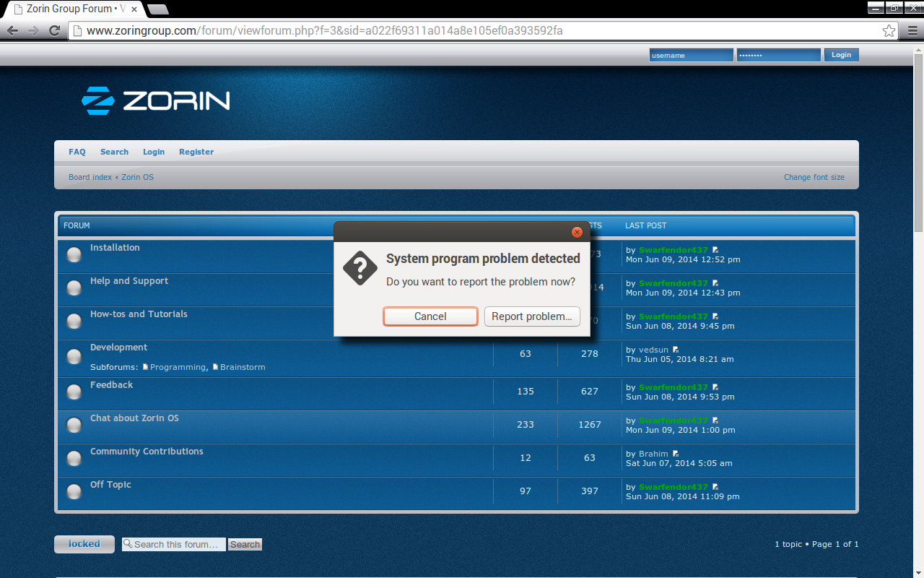Open the Zorin Group Forum browser tab
This screenshot has width=924, height=578.
click(x=72, y=9)
